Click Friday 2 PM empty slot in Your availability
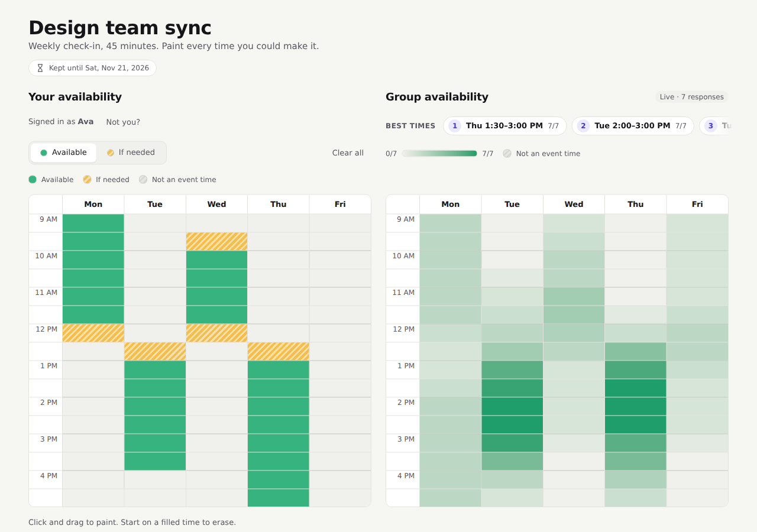757x532 pixels. pyautogui.click(x=340, y=407)
